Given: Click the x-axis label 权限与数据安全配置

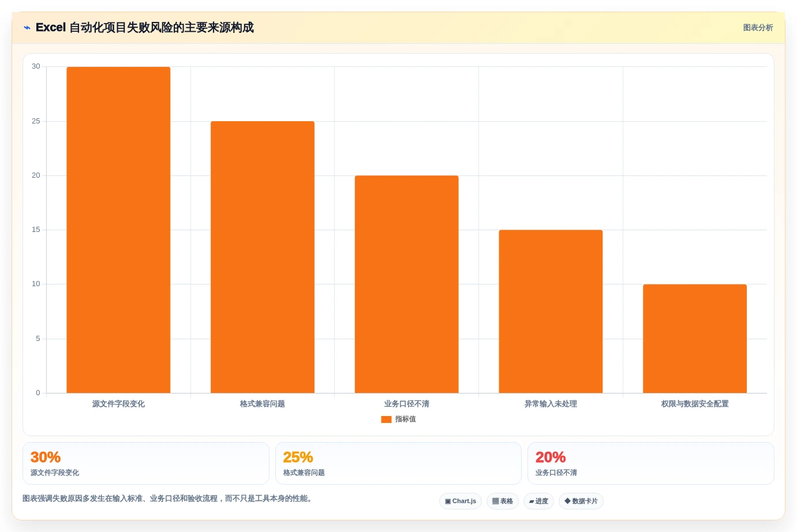Looking at the screenshot, I should click(x=695, y=404).
